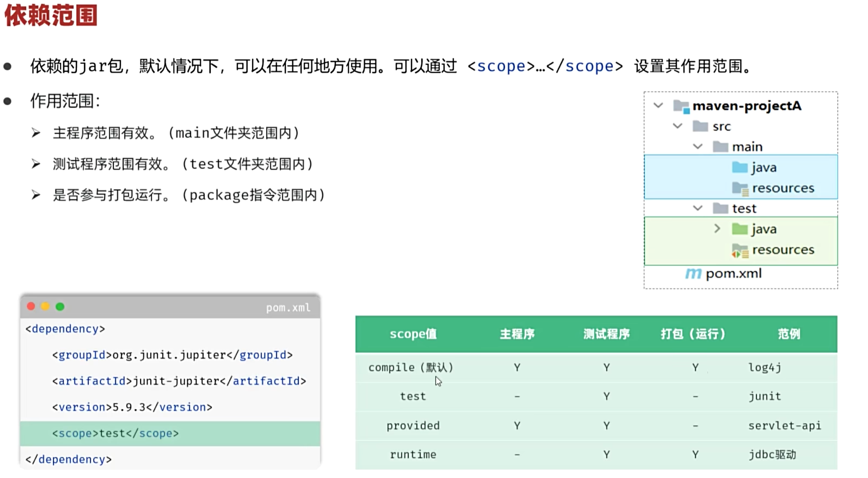Screen dimensions: 868x478
Task: Collapse the src folder chevron
Action: point(678,126)
